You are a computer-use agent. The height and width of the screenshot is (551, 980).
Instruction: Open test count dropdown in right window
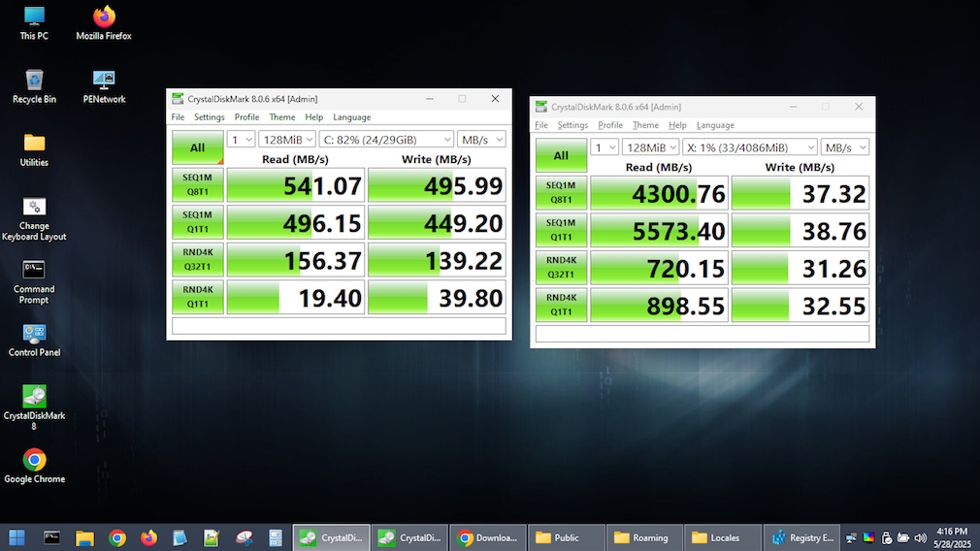(x=604, y=147)
